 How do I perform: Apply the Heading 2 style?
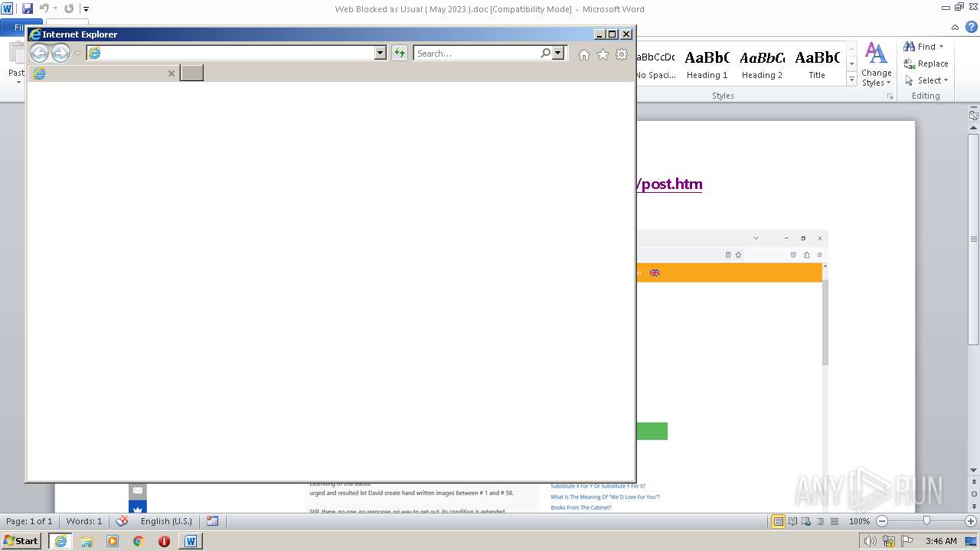tap(762, 65)
